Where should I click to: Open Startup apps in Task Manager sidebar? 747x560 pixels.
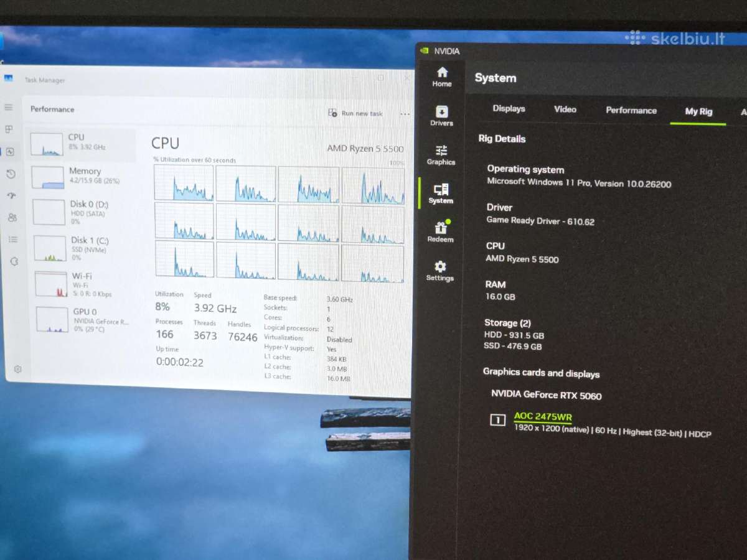coord(11,195)
